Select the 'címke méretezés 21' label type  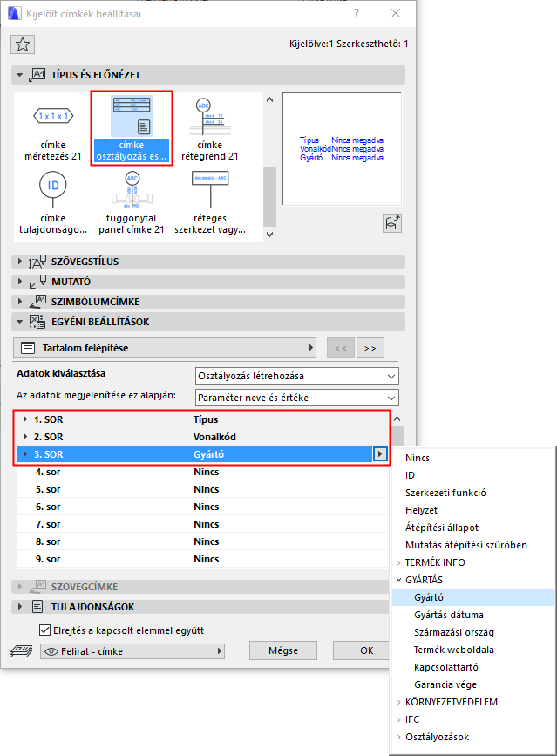pyautogui.click(x=53, y=128)
